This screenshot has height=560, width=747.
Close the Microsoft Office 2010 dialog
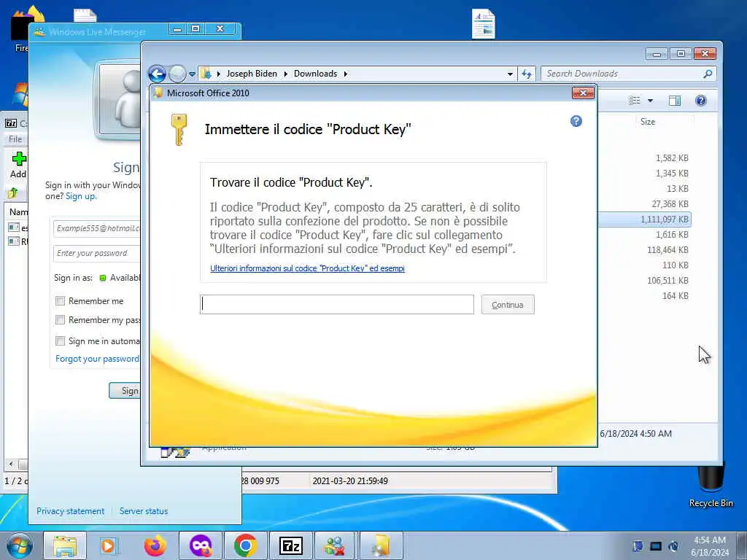click(x=583, y=93)
